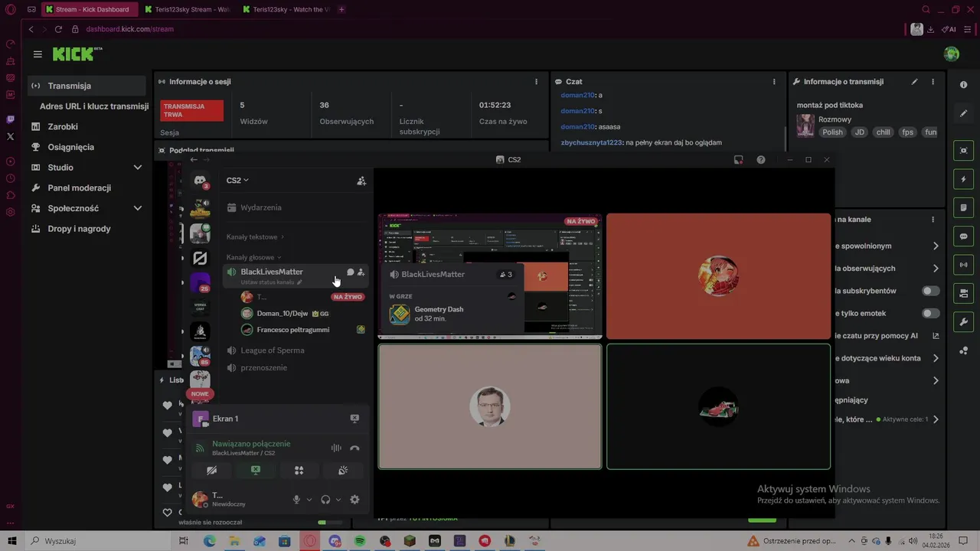
Task: Select user Francesco peltragummi in voice channel
Action: click(x=302, y=330)
